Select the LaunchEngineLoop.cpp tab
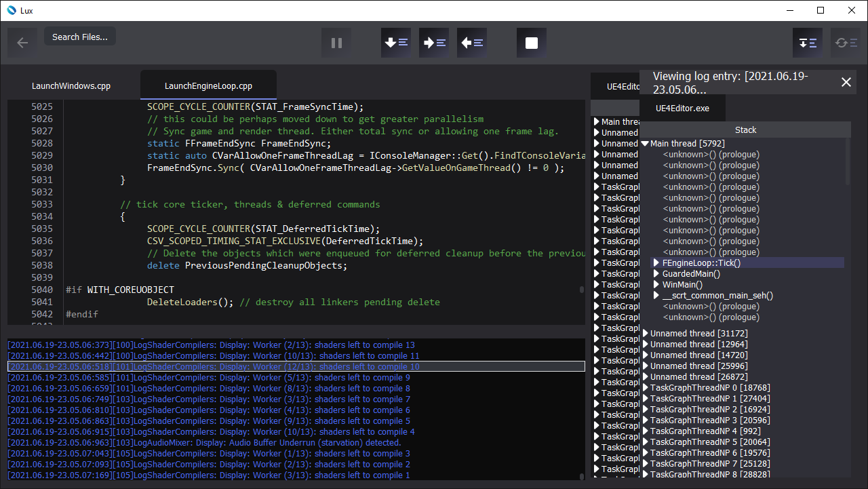 [x=208, y=86]
